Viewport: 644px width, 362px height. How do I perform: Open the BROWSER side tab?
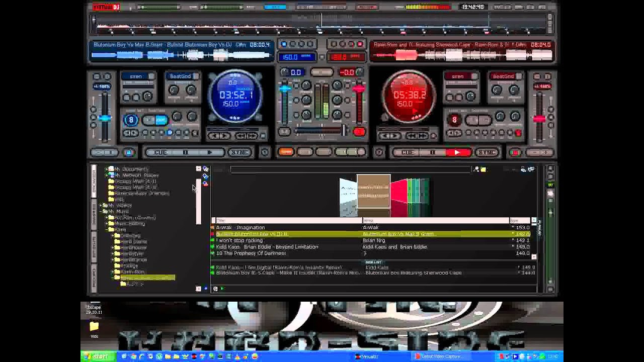[x=94, y=182]
